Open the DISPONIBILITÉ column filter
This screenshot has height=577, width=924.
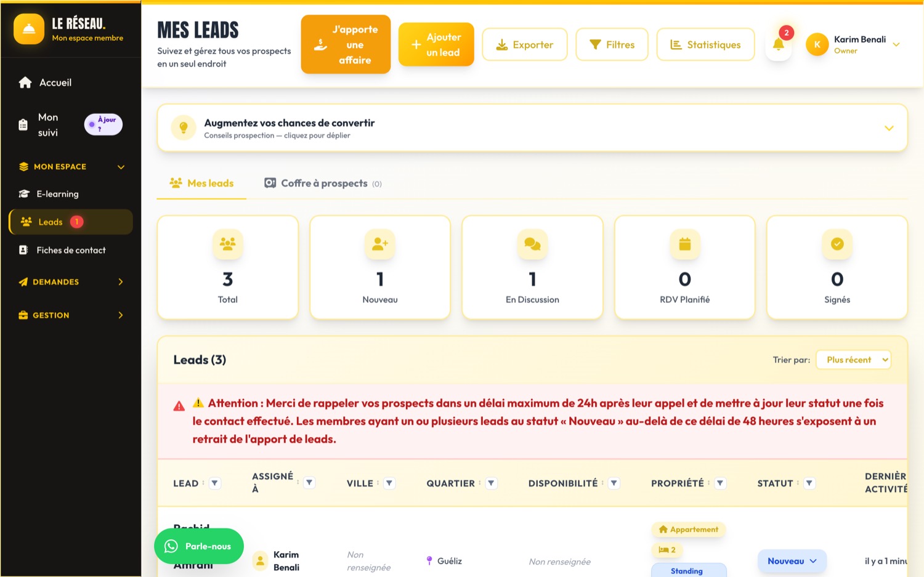coord(614,483)
